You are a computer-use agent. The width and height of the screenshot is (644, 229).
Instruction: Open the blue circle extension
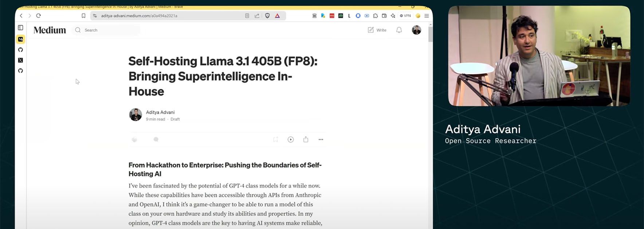[358, 16]
